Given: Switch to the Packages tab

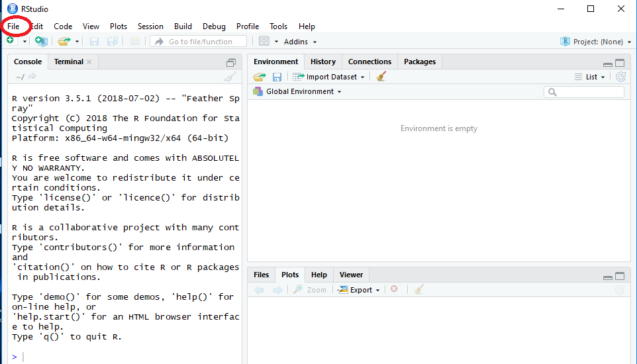Looking at the screenshot, I should tap(420, 62).
